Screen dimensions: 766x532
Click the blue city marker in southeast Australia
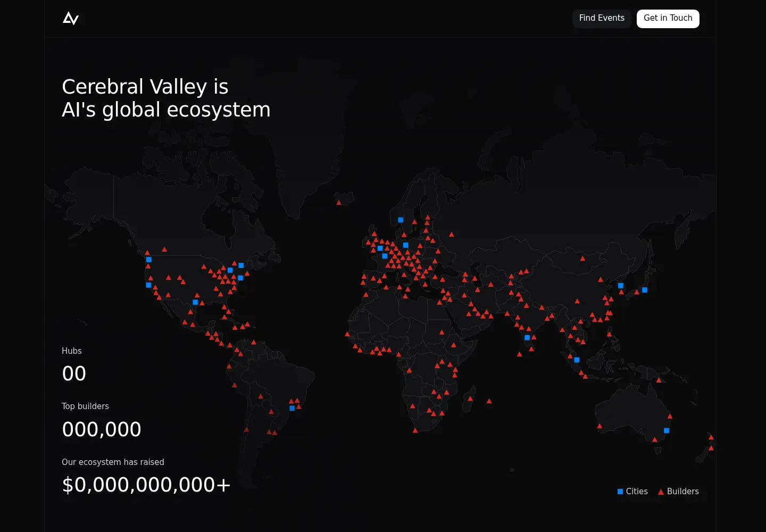667,431
